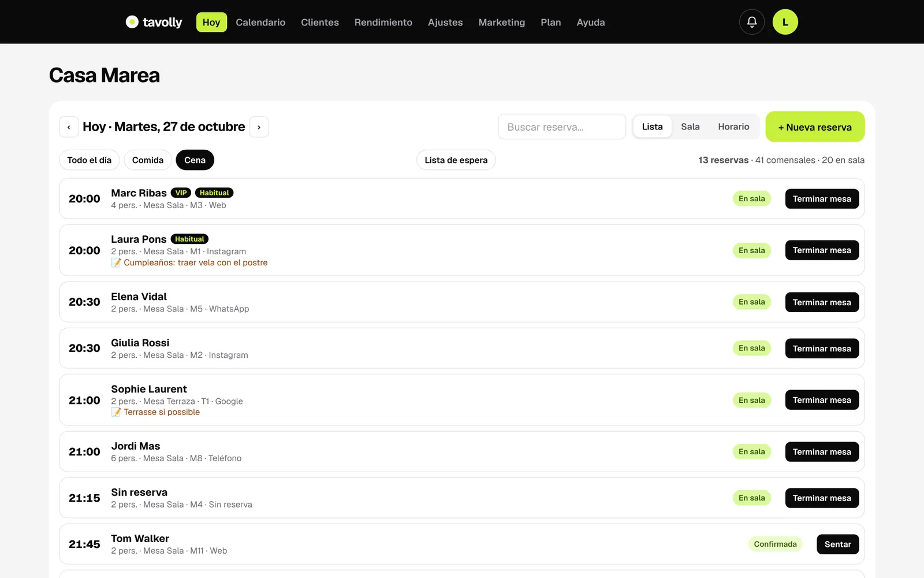Open the notifications bell
924x578 pixels.
point(752,22)
